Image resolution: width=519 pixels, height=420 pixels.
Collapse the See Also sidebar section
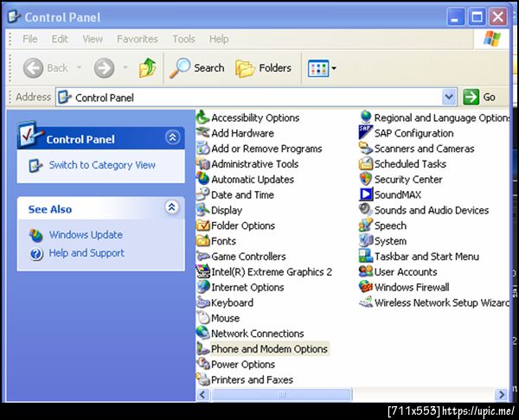pyautogui.click(x=172, y=207)
